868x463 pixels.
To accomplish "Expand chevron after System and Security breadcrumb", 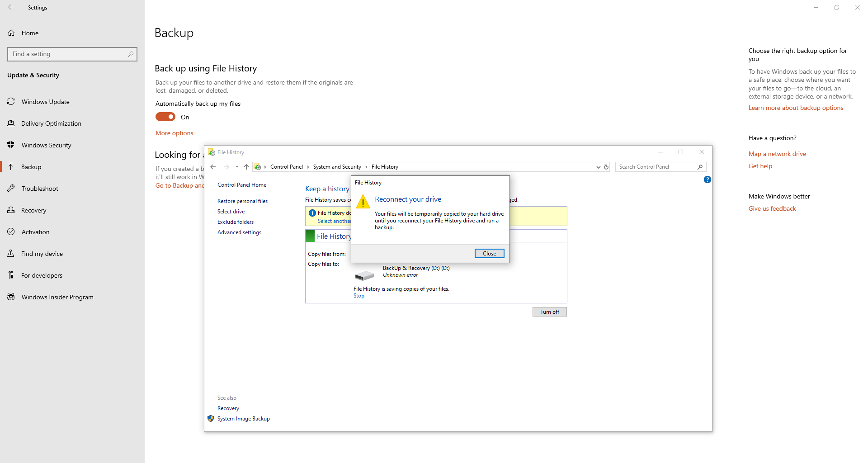I will (x=366, y=167).
